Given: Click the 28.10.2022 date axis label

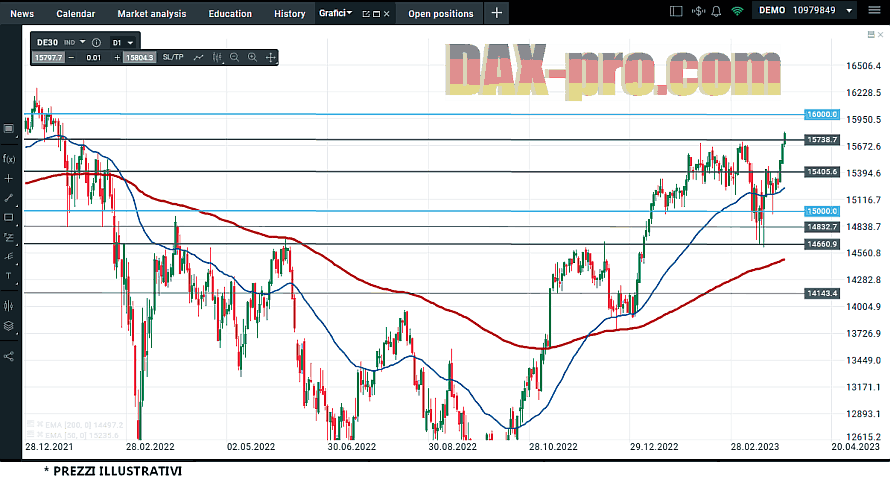Looking at the screenshot, I should (553, 447).
